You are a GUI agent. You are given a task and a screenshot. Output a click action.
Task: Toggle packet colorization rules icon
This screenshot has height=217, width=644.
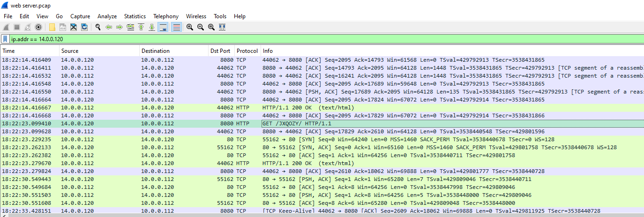(x=176, y=27)
